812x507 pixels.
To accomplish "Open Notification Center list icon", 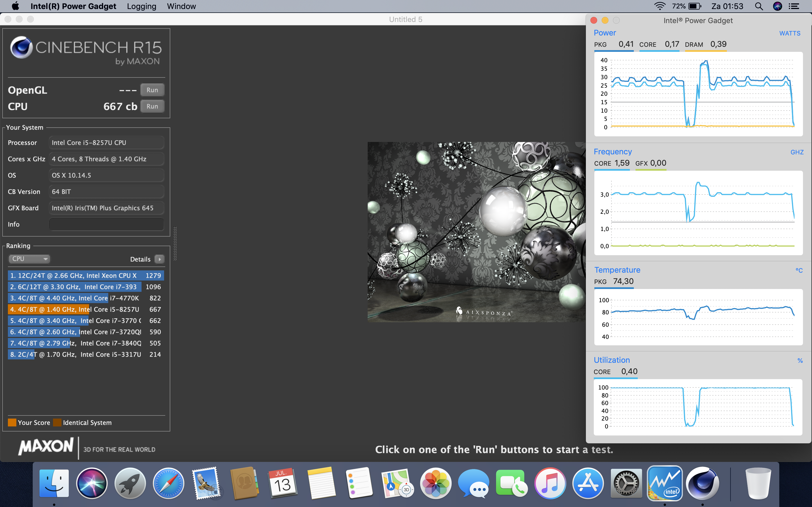I will click(x=794, y=6).
